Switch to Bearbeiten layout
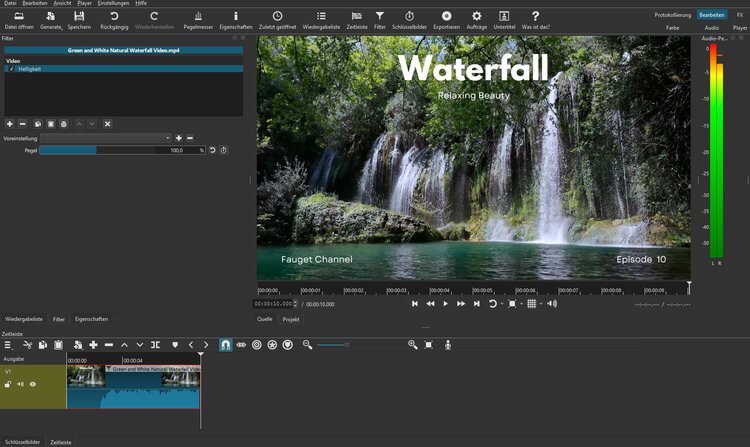 tap(712, 15)
